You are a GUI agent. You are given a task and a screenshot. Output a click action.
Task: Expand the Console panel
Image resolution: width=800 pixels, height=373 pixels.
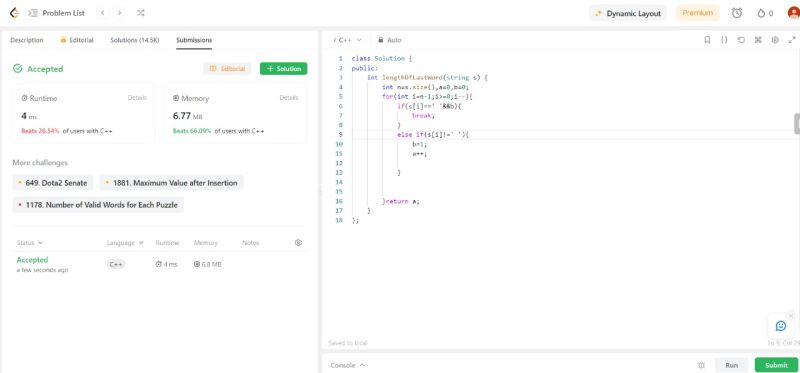[x=347, y=365]
